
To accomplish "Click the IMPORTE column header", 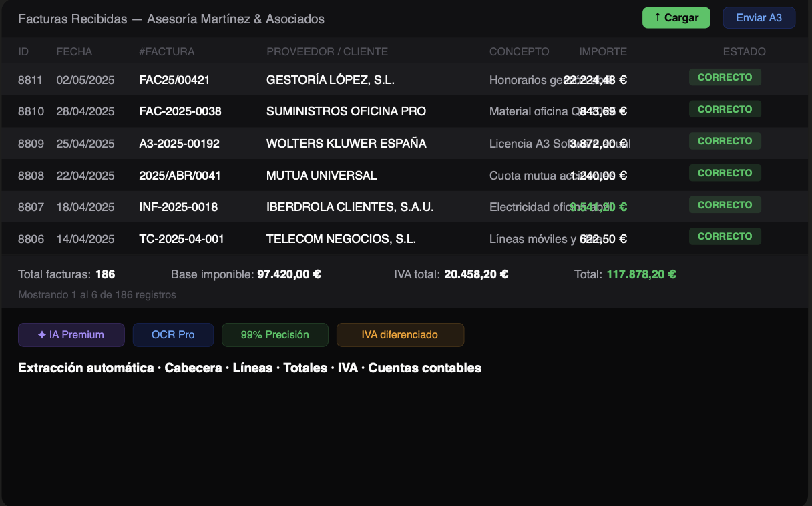I will click(603, 52).
